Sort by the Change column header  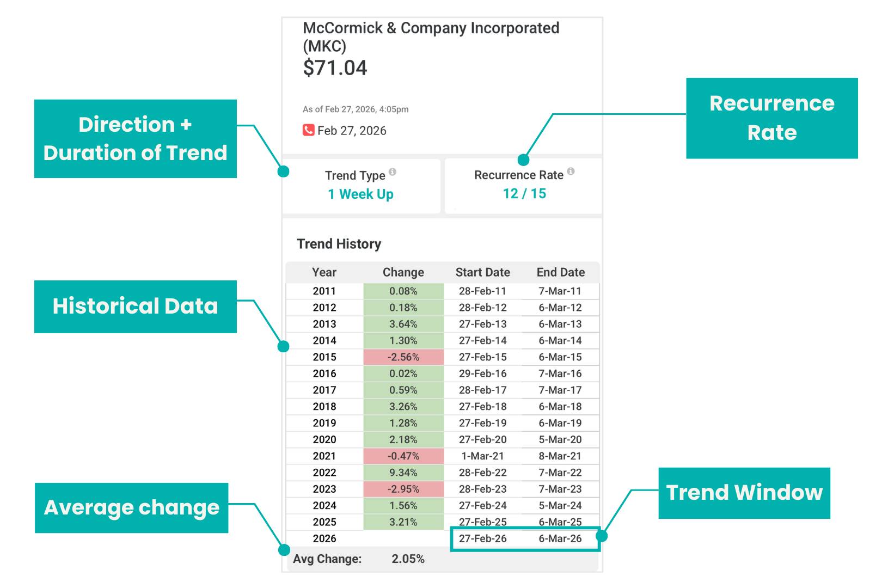coord(403,272)
